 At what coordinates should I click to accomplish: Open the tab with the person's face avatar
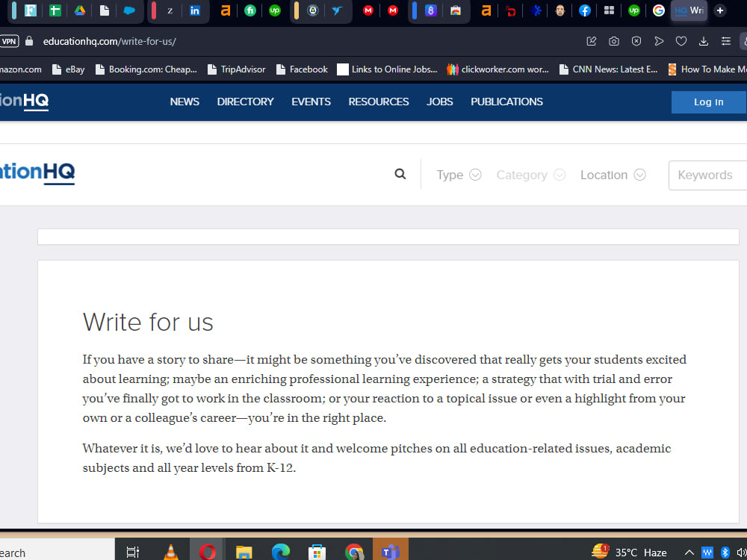[x=560, y=10]
